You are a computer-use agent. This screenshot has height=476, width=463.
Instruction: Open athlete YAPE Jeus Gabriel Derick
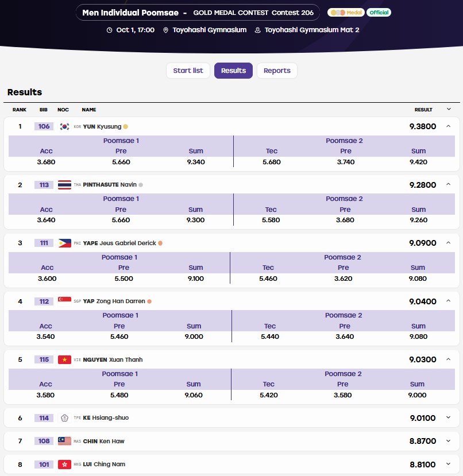[x=119, y=243]
